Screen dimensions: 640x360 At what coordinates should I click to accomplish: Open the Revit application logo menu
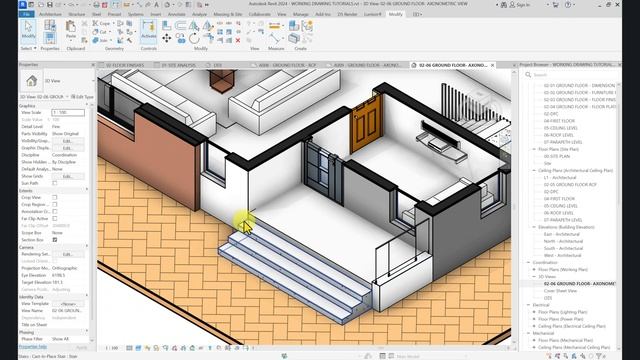(22, 5)
